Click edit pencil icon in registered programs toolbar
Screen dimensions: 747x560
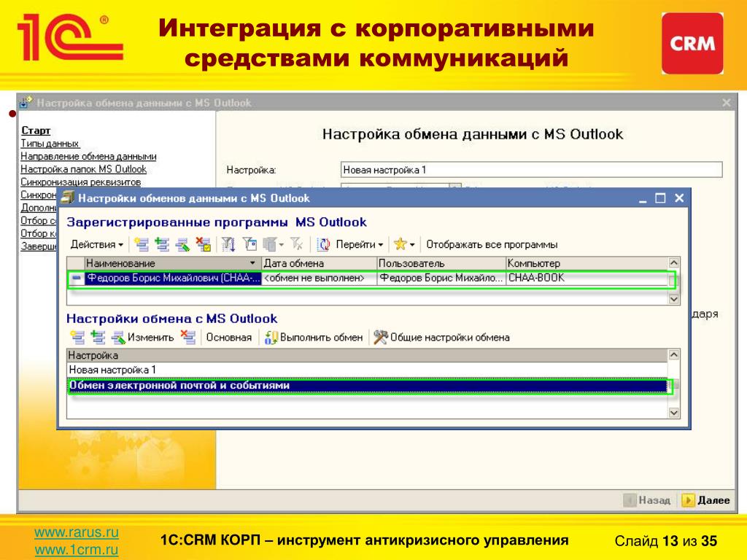coord(182,244)
